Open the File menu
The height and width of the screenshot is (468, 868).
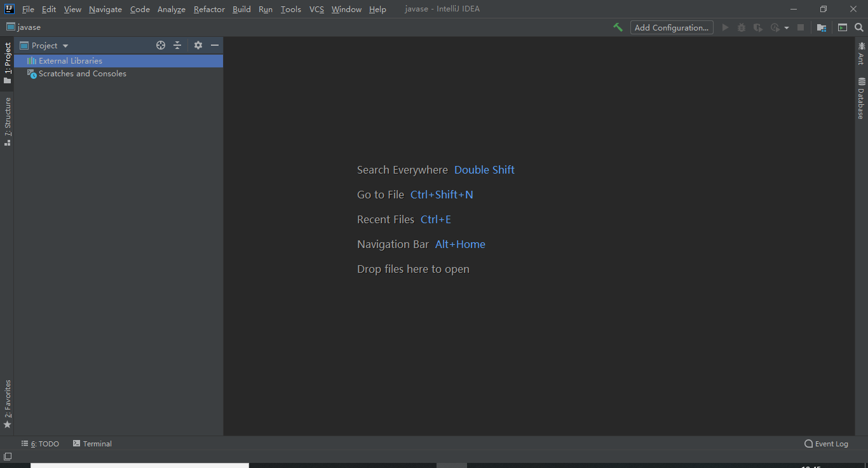pos(28,9)
